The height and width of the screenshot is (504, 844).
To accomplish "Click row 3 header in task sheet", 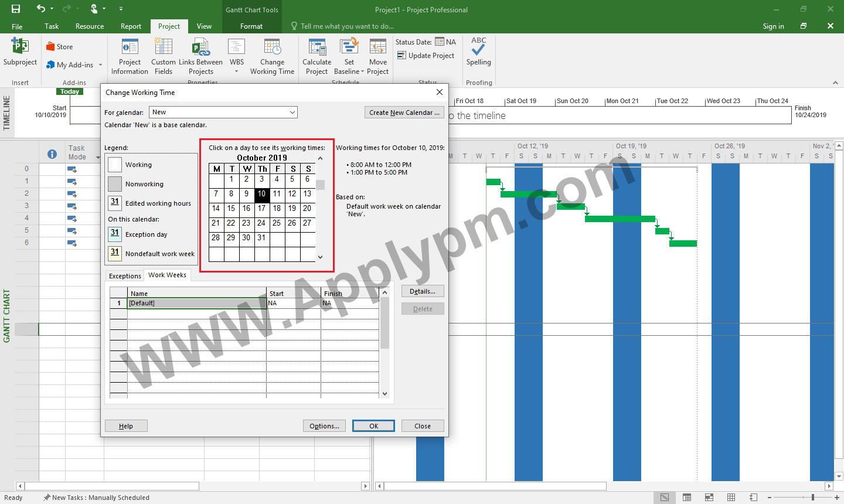I will 26,206.
